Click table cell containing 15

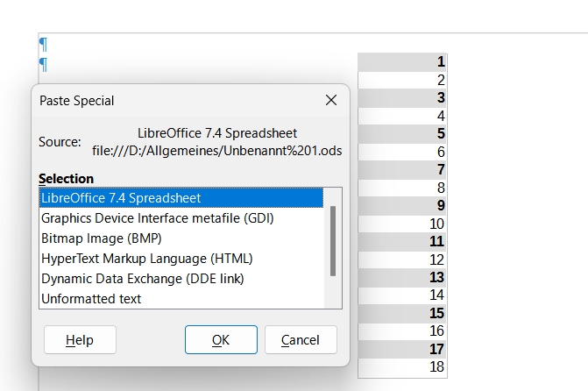pos(402,313)
